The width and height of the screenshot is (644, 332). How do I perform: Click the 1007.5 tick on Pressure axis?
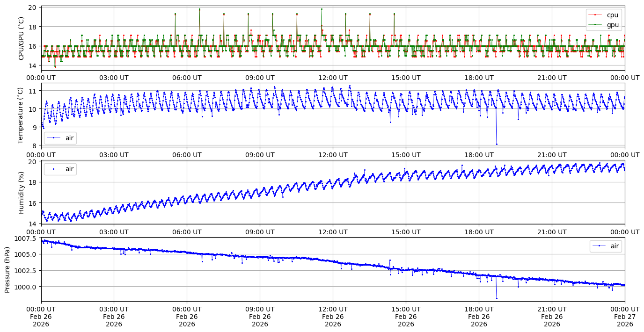pos(26,238)
